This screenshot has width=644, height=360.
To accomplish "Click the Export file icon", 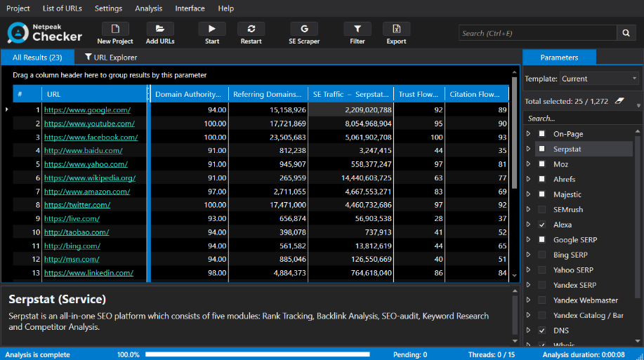I will click(396, 29).
